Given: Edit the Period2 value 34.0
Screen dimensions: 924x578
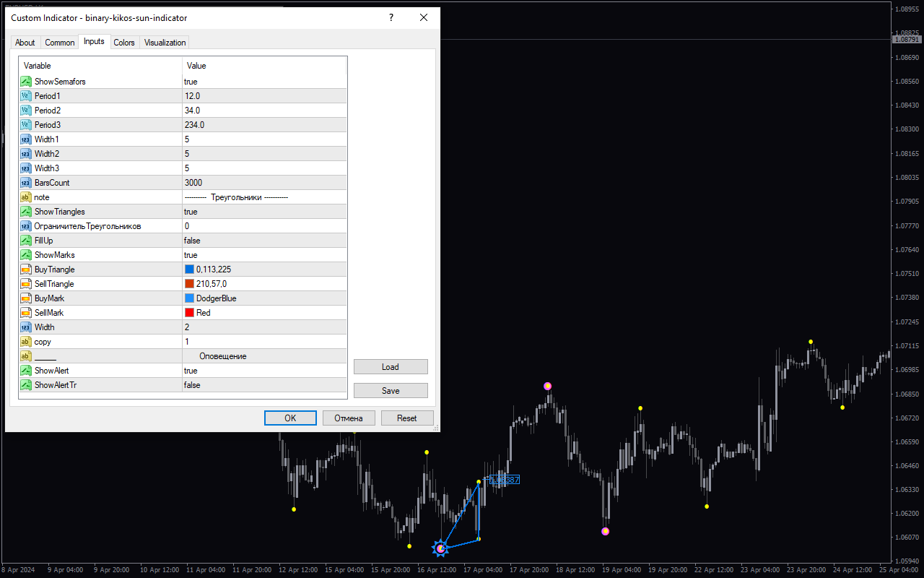Looking at the screenshot, I should (x=264, y=111).
